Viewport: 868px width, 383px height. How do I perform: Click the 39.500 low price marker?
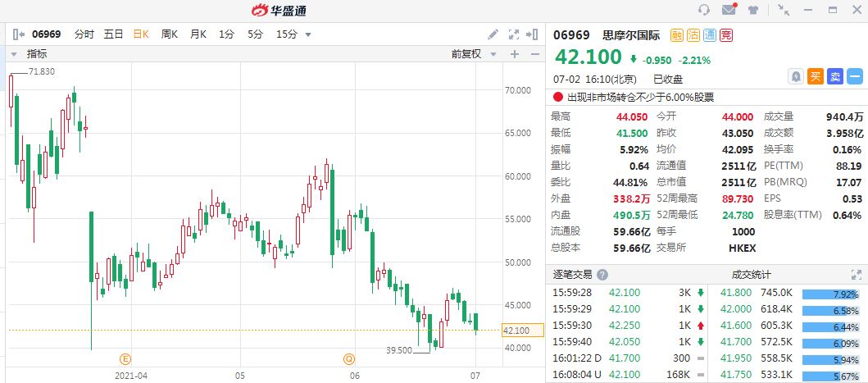(x=399, y=351)
